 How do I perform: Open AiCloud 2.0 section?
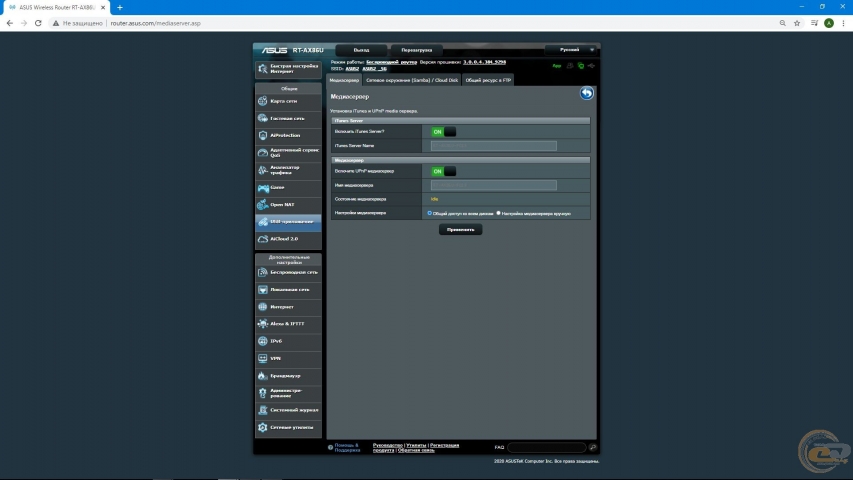click(x=288, y=239)
